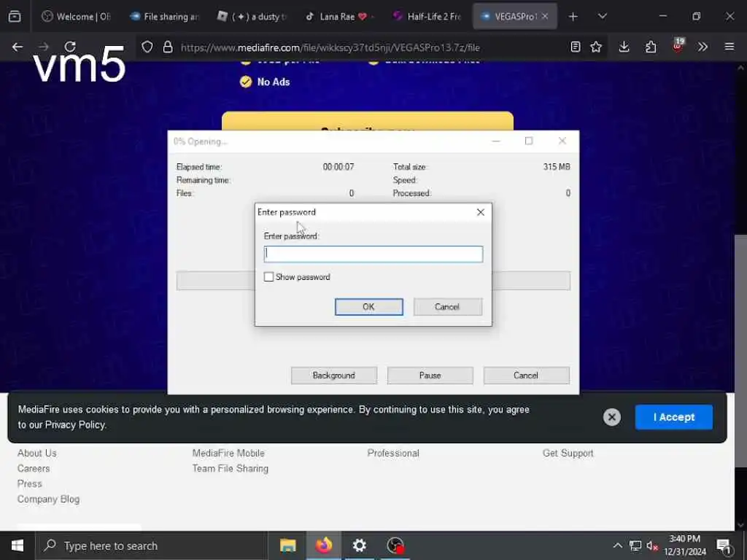
Task: Toggle reader view icon in address bar
Action: pos(576,47)
